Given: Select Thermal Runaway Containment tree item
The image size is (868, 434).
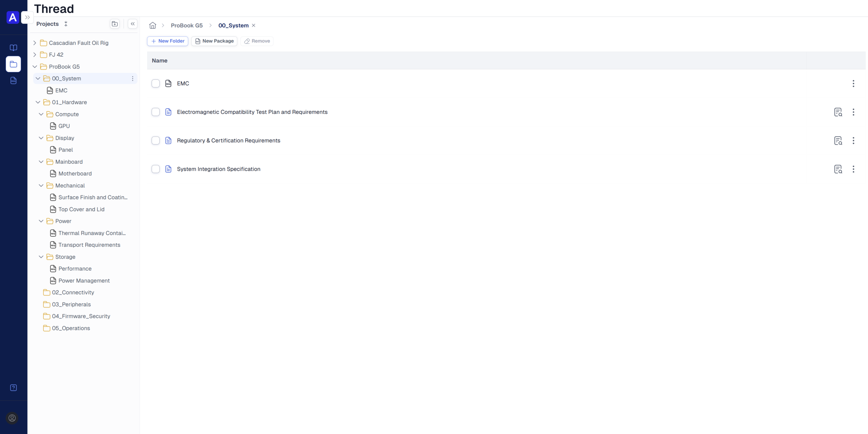Looking at the screenshot, I should [x=92, y=233].
